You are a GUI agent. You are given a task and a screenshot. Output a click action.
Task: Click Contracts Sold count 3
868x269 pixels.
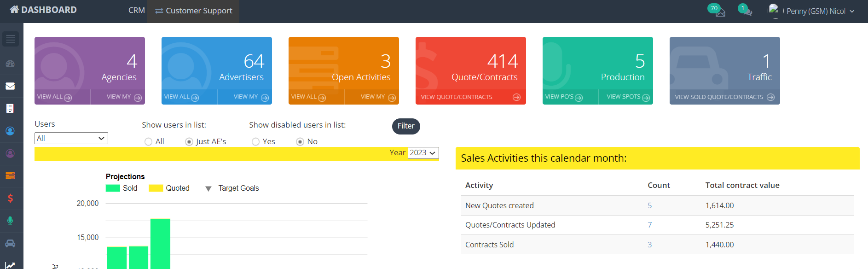[x=650, y=245]
